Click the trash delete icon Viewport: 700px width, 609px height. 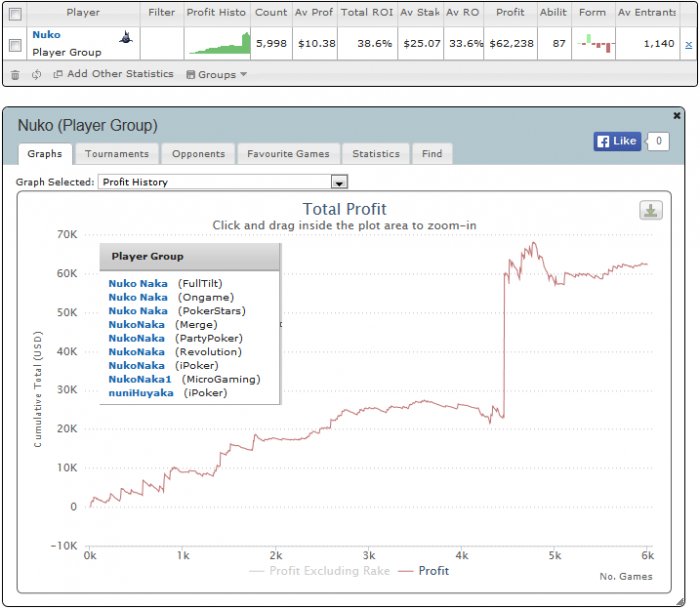tap(15, 75)
